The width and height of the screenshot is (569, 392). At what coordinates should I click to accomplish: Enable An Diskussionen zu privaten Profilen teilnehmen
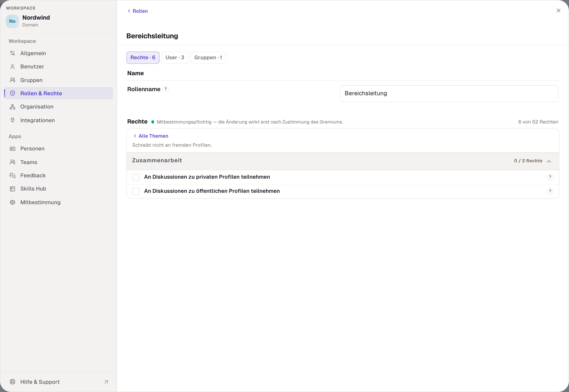[x=136, y=177]
